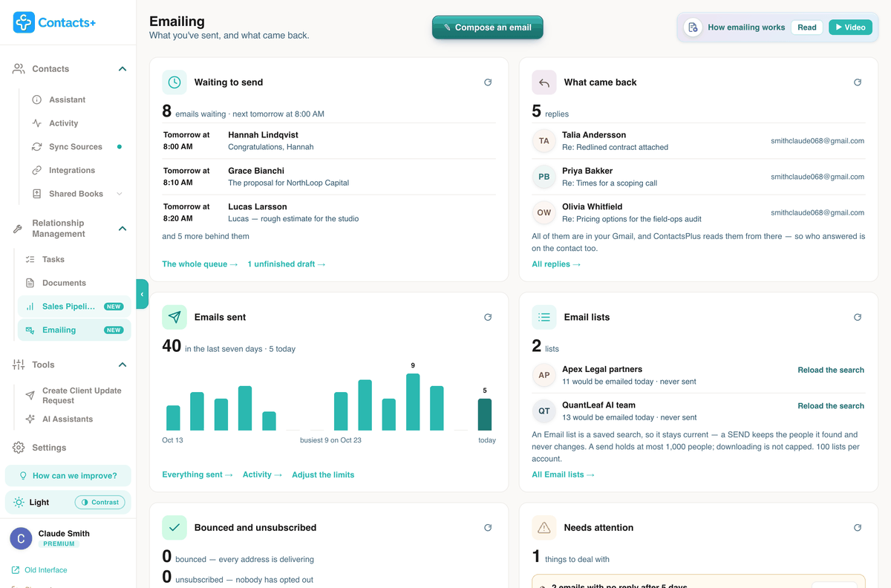Open the Activity link under the chart
This screenshot has height=588, width=891.
pos(262,475)
